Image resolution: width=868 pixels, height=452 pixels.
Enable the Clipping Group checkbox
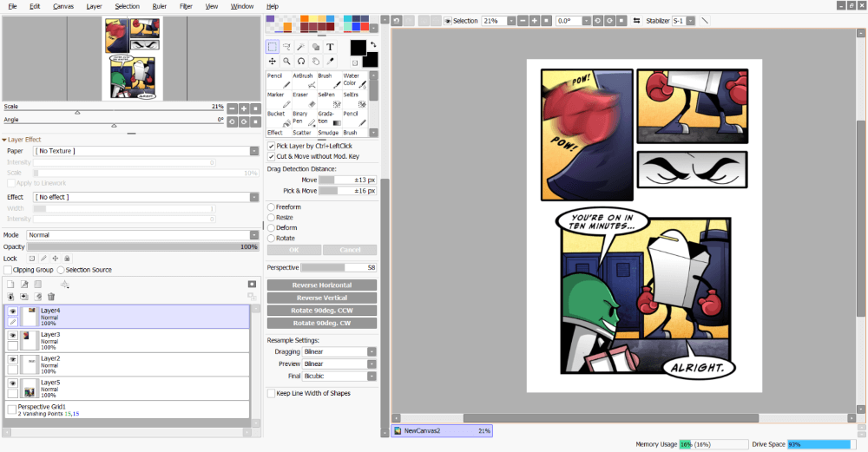(8, 270)
